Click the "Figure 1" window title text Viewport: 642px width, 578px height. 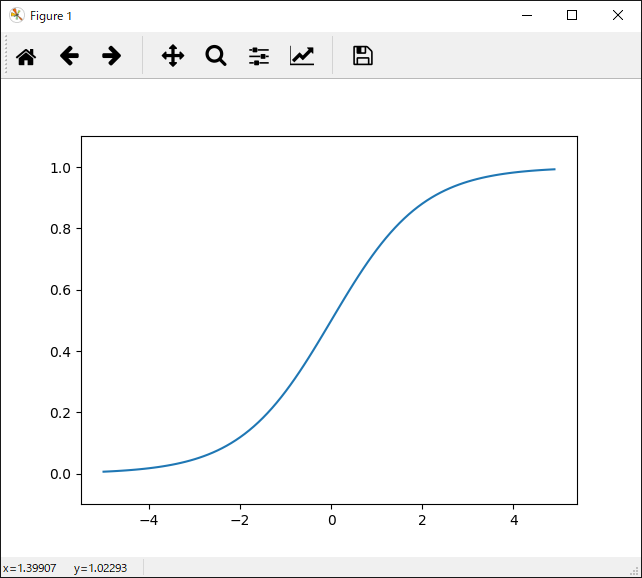coord(51,16)
